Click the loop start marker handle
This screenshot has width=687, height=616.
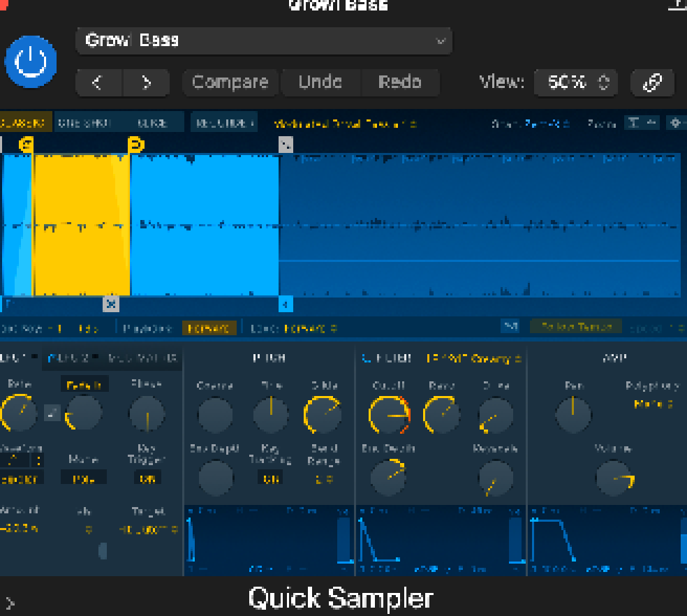(x=27, y=145)
